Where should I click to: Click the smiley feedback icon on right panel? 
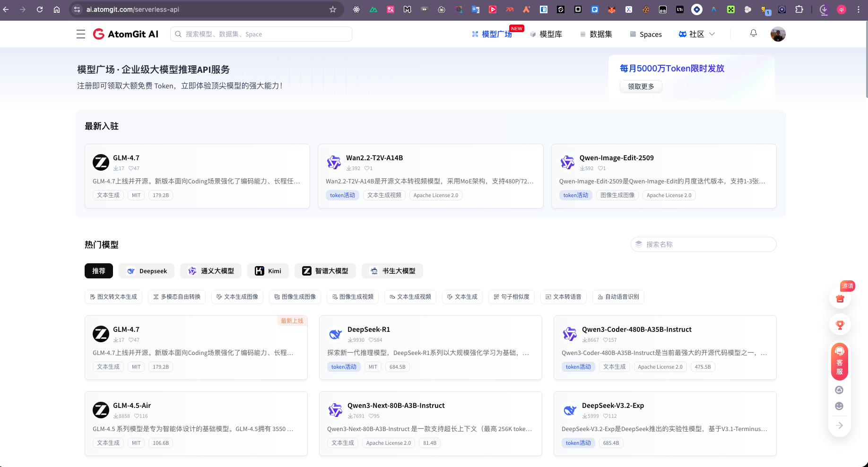pos(839,406)
